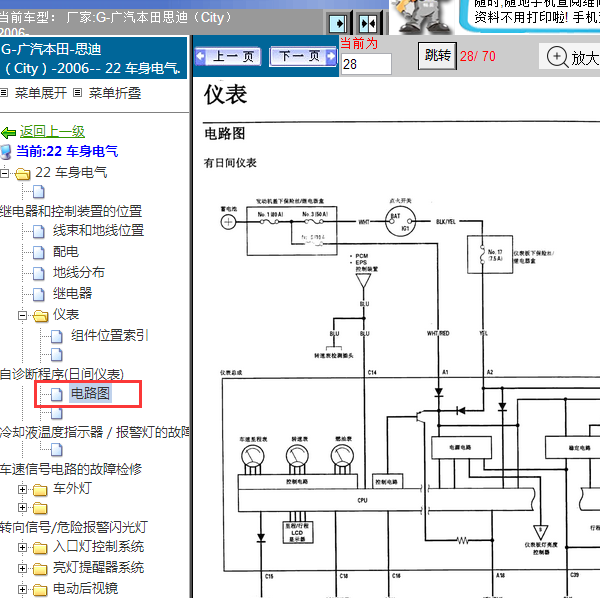Click the page icon above 继电器和控制装置的位置

pos(39,192)
